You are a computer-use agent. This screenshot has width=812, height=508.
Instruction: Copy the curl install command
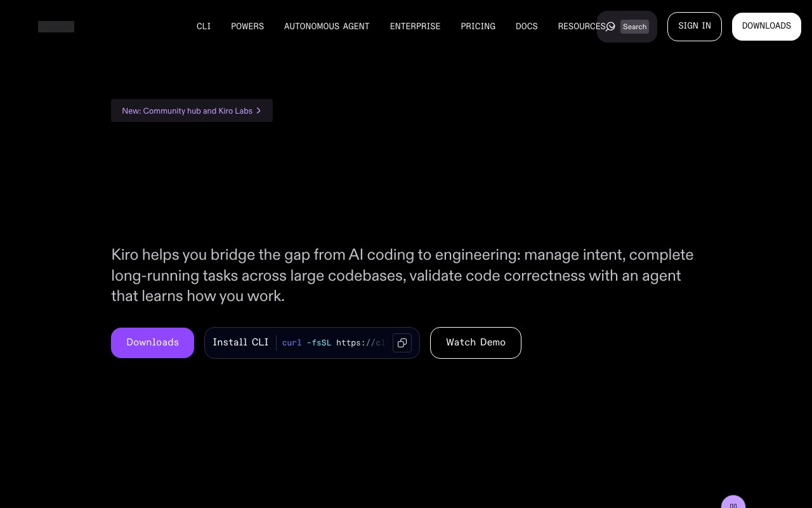point(402,343)
